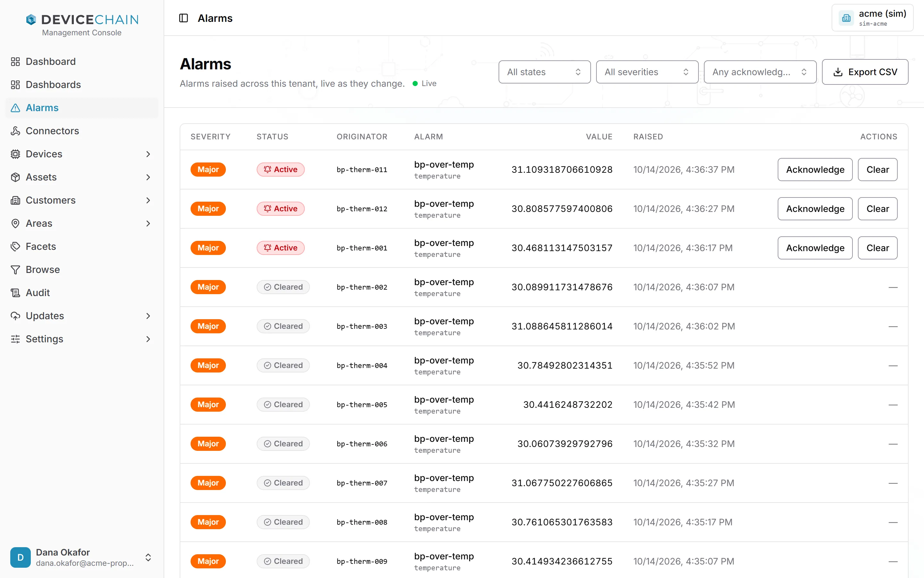Expand the Updates submenu chevron
The image size is (924, 578).
click(148, 316)
